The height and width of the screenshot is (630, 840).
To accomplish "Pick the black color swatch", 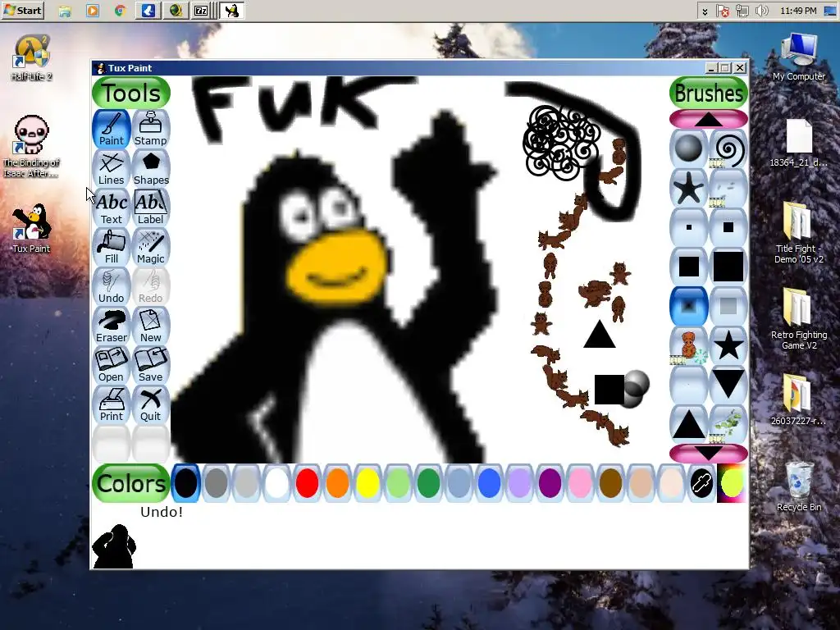I will 186,482.
